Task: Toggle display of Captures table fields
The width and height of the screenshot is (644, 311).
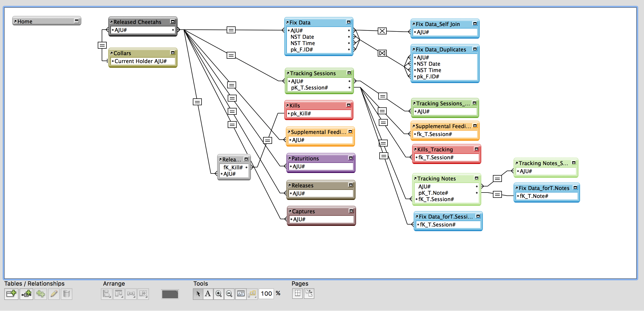Action: [x=351, y=211]
